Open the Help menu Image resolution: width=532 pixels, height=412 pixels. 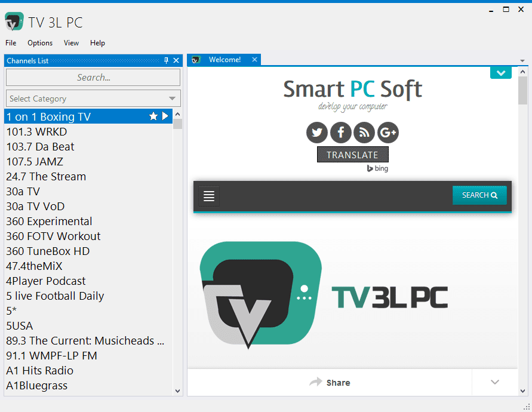(x=97, y=43)
